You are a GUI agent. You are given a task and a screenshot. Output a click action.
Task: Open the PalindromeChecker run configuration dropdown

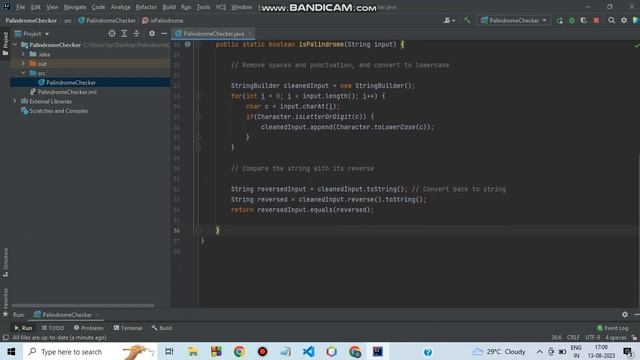(513, 20)
